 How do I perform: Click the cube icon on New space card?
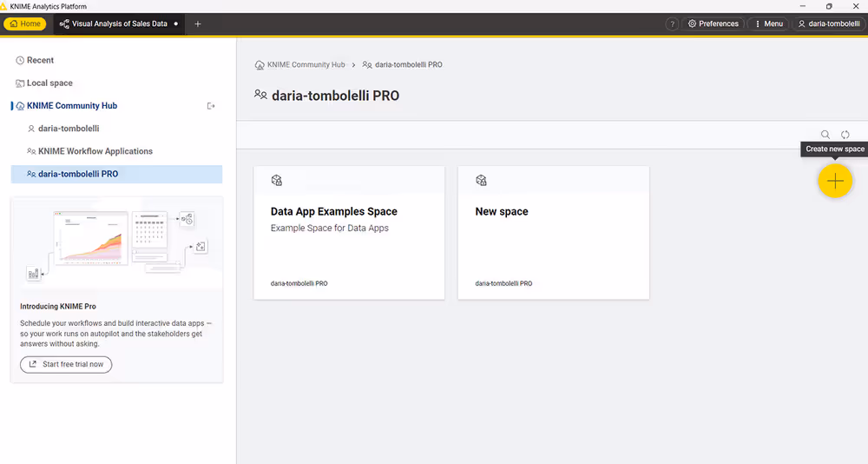coord(481,181)
